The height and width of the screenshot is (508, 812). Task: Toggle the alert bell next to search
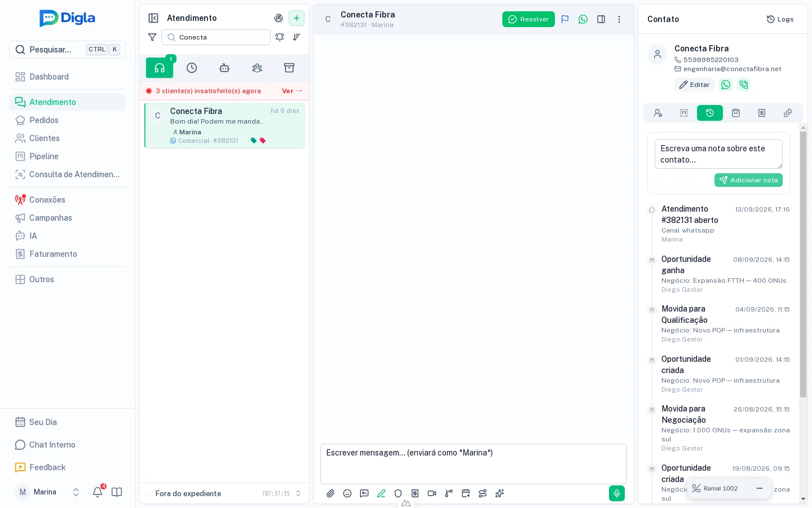(280, 37)
